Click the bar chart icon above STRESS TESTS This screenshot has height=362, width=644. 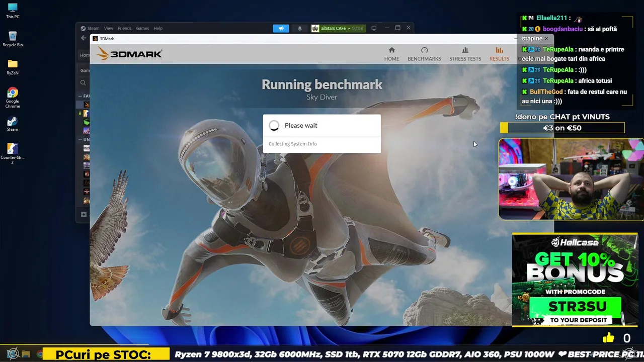point(465,50)
